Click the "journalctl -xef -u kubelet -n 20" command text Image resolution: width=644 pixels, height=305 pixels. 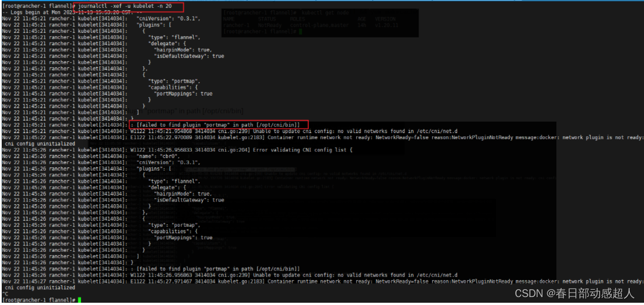point(125,6)
